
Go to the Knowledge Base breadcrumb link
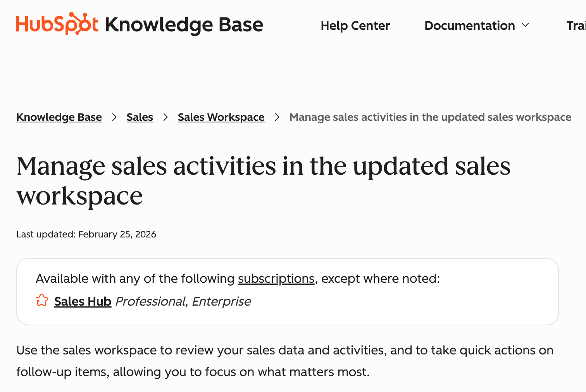pos(59,117)
